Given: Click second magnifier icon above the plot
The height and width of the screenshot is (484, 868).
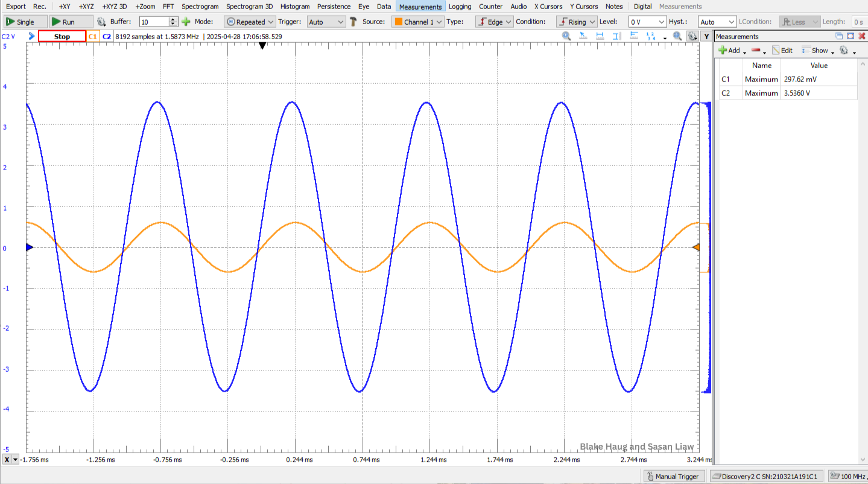Looking at the screenshot, I should pos(677,36).
